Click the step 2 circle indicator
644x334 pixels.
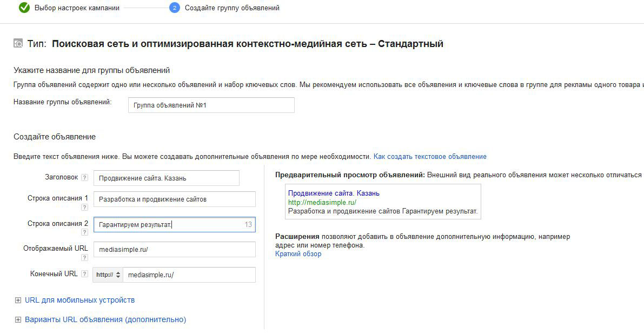[174, 8]
